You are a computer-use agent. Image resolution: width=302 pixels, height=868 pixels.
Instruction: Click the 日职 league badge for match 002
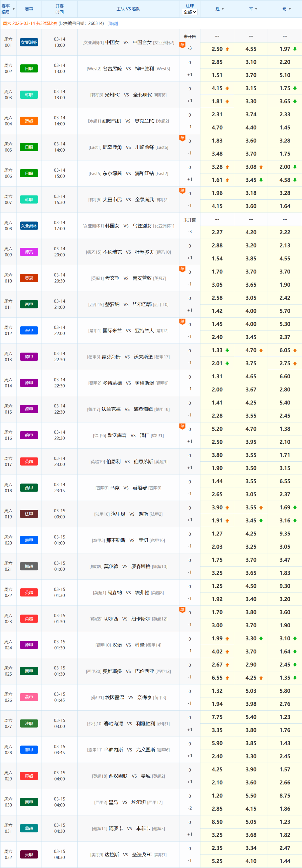click(x=29, y=69)
